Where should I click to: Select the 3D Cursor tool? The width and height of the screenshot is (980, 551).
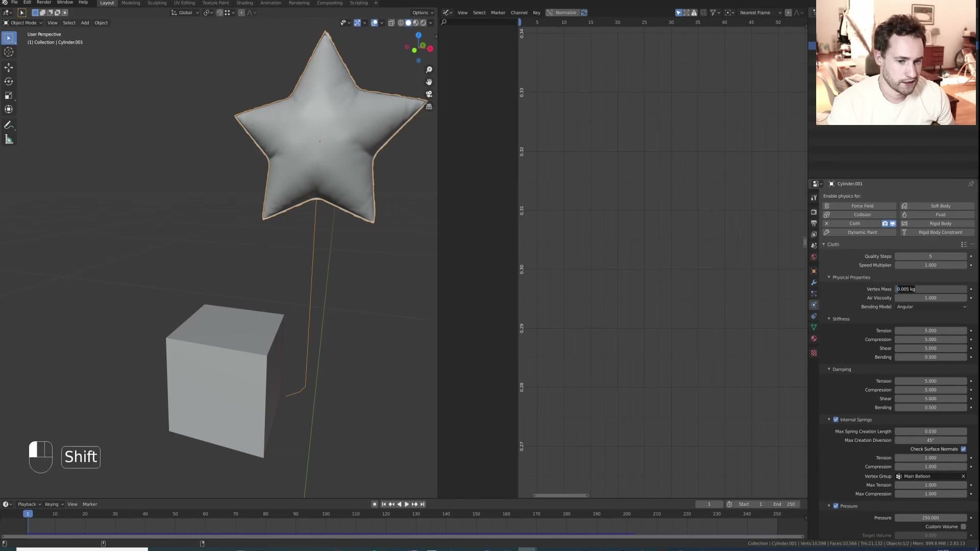click(9, 52)
